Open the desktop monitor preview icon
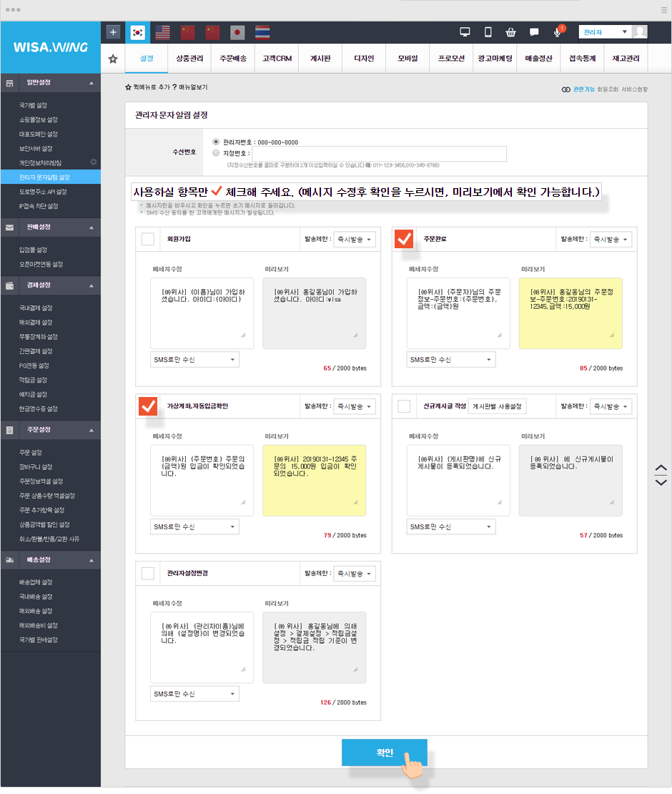The width and height of the screenshot is (672, 794). 465,32
